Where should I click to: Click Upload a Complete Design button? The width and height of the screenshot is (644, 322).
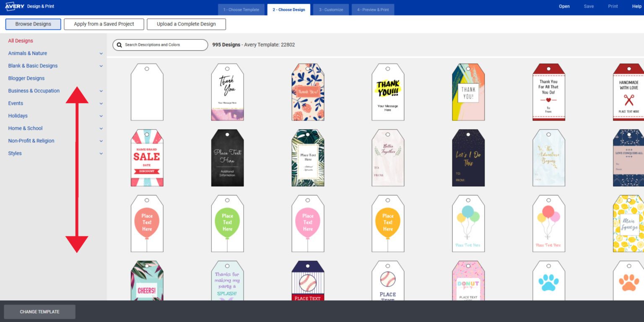[186, 24]
